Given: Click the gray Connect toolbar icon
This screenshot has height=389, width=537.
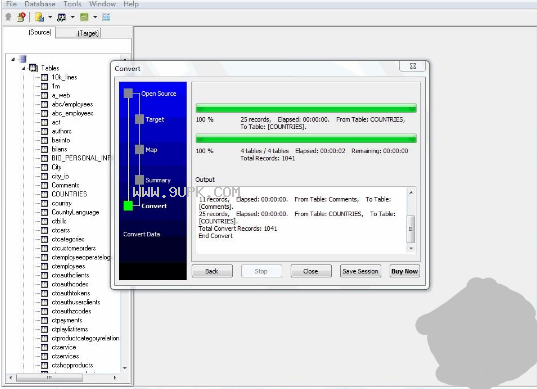Looking at the screenshot, I should pos(9,17).
